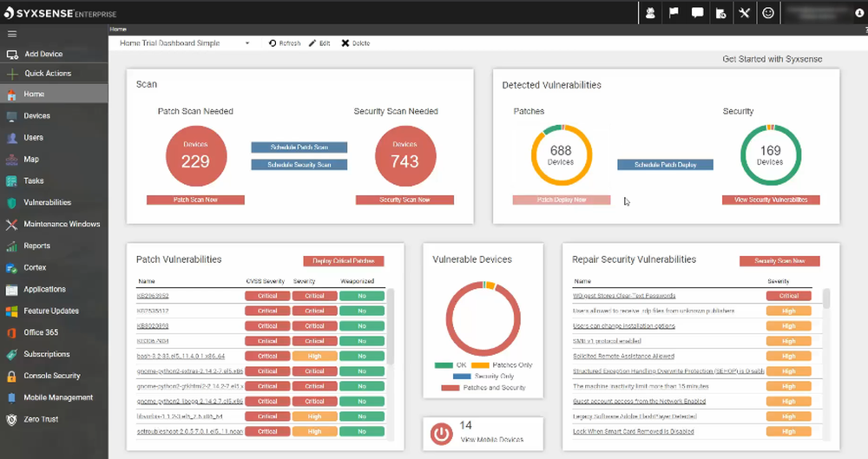This screenshot has height=459, width=868.
Task: Click the Tasks sidebar icon
Action: [11, 181]
